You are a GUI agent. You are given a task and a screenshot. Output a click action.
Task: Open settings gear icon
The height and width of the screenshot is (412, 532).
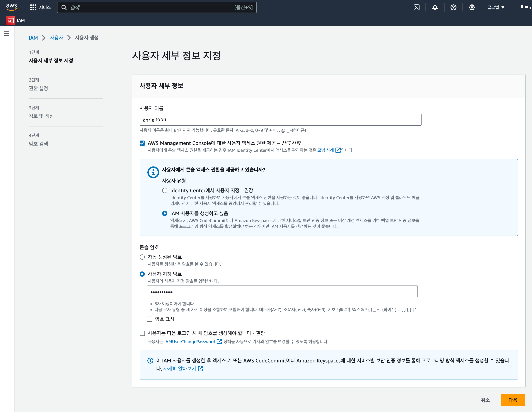point(472,8)
